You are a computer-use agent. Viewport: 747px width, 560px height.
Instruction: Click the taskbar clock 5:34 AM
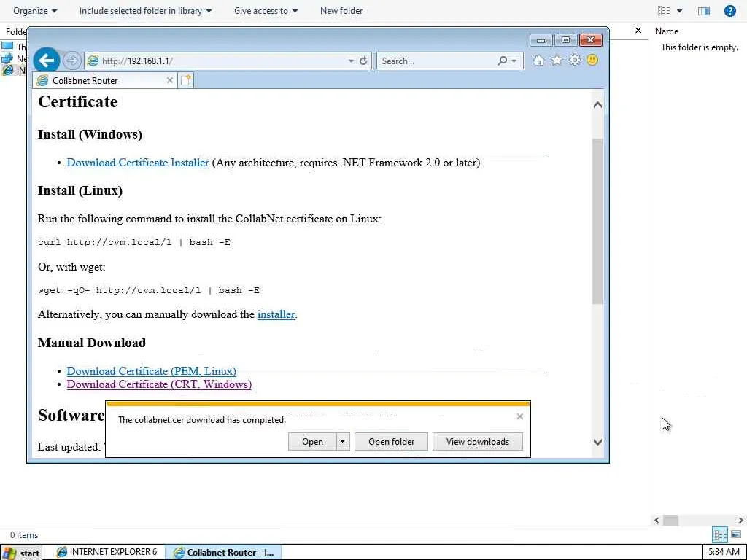click(724, 553)
